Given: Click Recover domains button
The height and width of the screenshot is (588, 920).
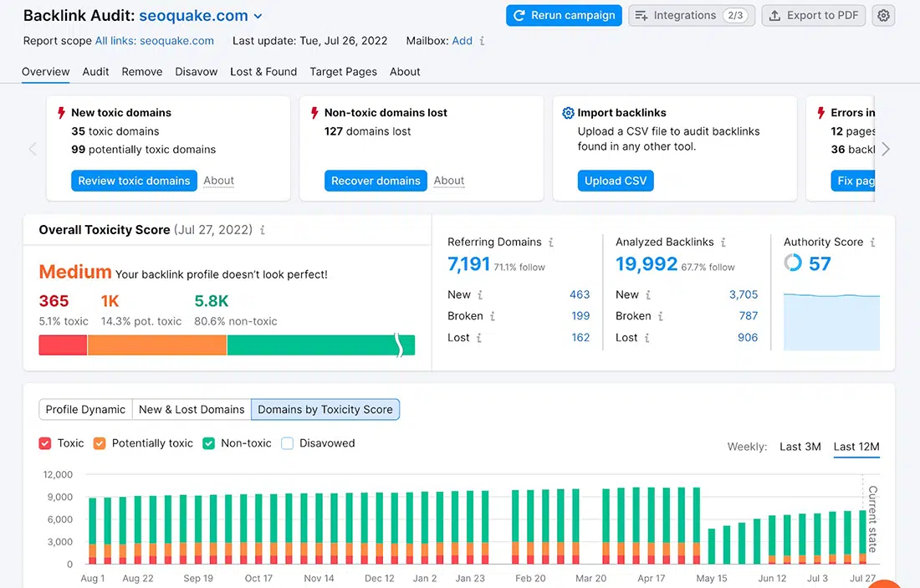Looking at the screenshot, I should [x=376, y=181].
